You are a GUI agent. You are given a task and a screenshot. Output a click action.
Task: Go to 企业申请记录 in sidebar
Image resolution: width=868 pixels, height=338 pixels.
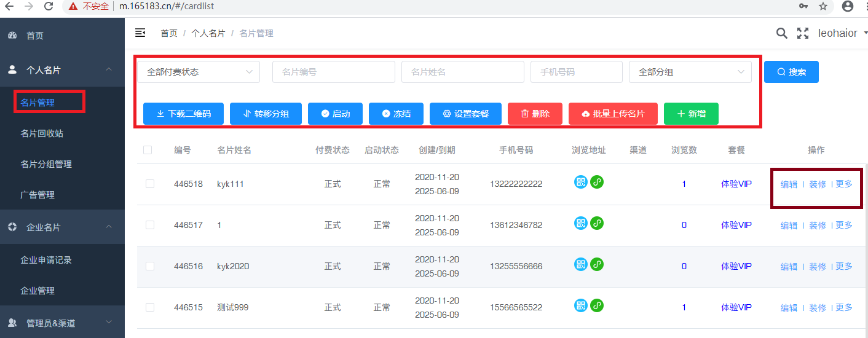click(46, 260)
